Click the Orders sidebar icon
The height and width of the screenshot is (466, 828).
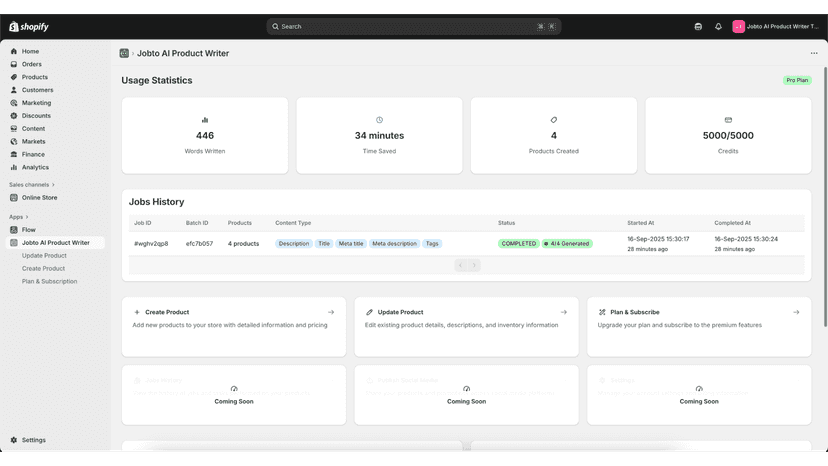(x=14, y=64)
